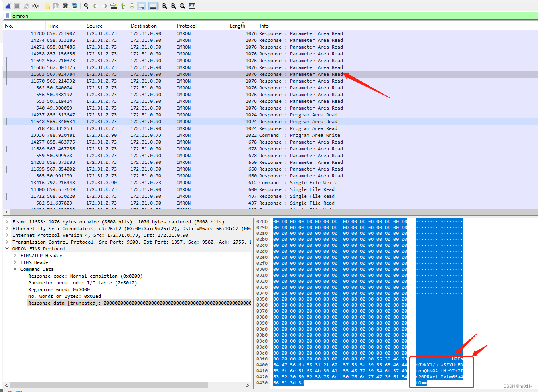
Task: Select packet 562 at time 50.840024
Action: (x=270, y=88)
